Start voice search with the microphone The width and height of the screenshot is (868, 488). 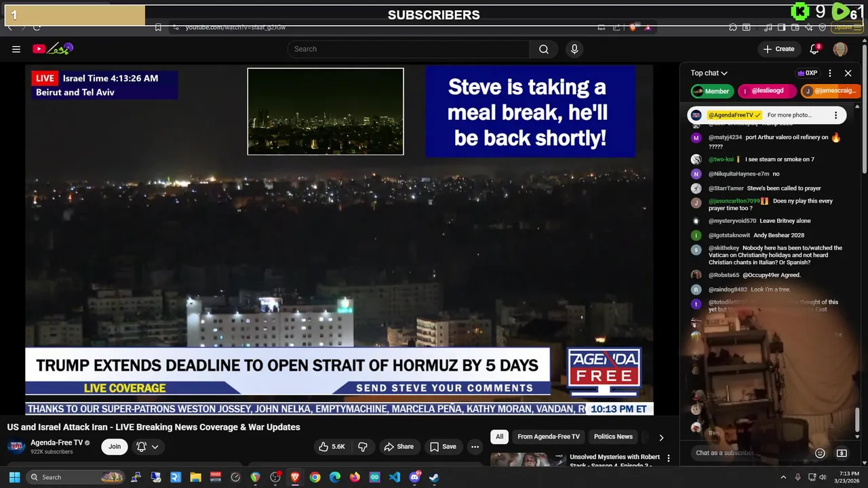(574, 49)
